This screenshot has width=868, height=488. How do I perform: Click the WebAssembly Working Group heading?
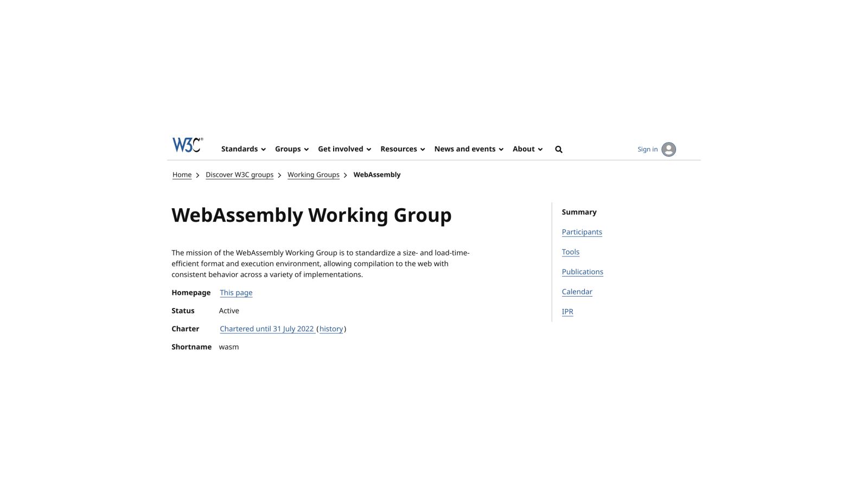click(x=311, y=215)
